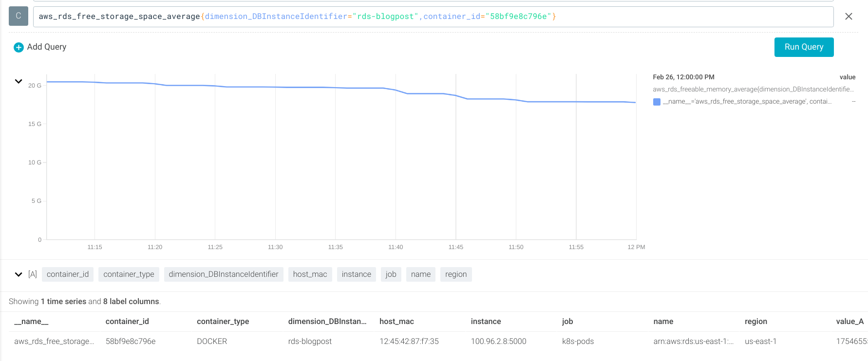Toggle the container_id label chip
This screenshot has height=361, width=868.
(68, 274)
